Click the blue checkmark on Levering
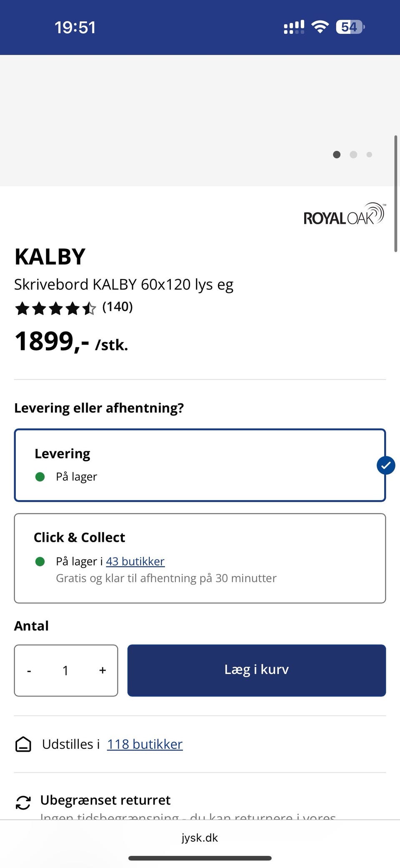The image size is (400, 868). (x=386, y=465)
